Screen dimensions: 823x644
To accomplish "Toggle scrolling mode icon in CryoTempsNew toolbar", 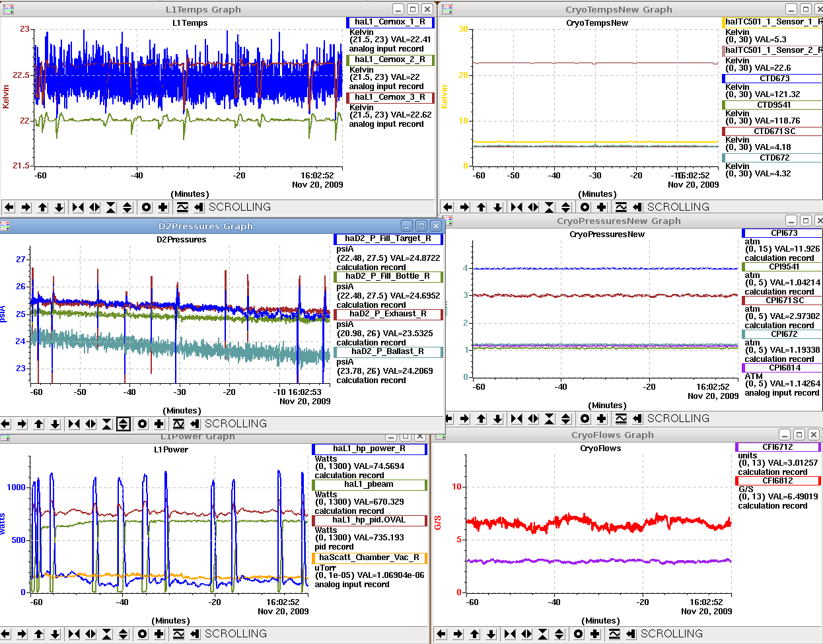I will pyautogui.click(x=637, y=207).
